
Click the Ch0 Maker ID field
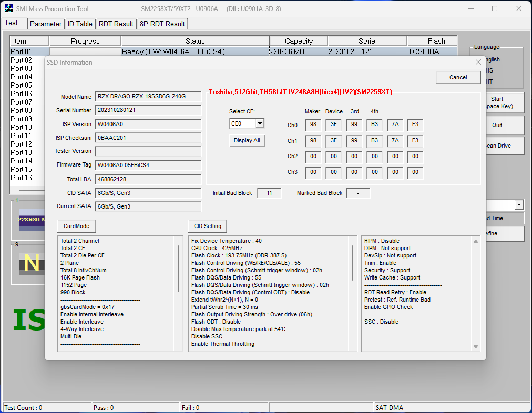313,125
